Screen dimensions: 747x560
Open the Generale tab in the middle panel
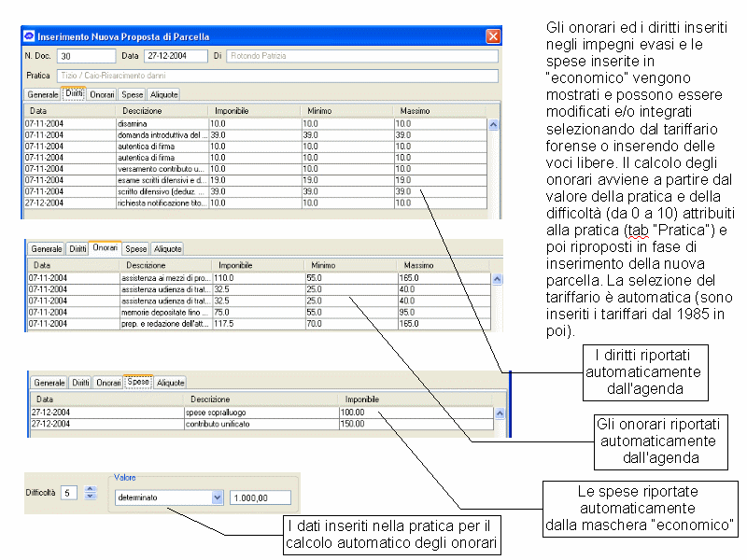[46, 249]
